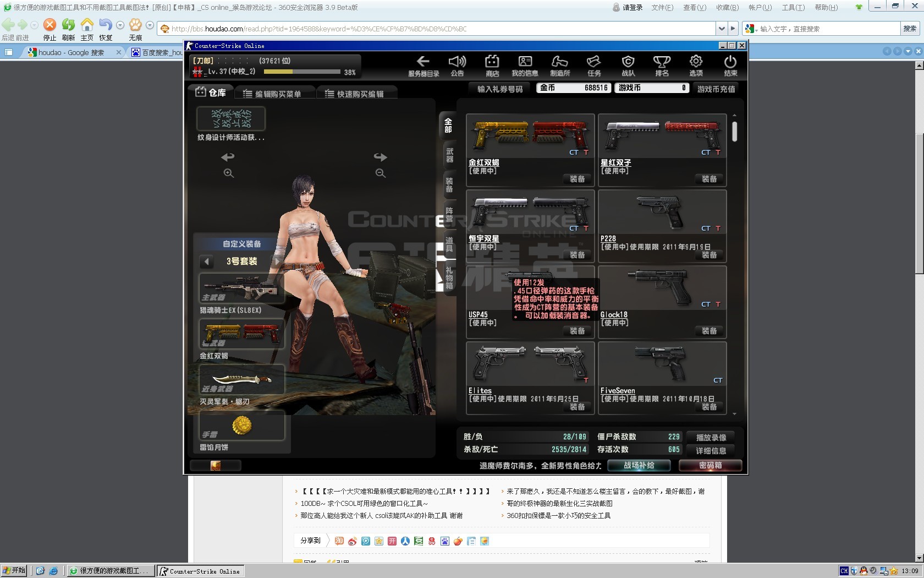
Task: Expand the browser address bar history dropdown
Action: (722, 29)
